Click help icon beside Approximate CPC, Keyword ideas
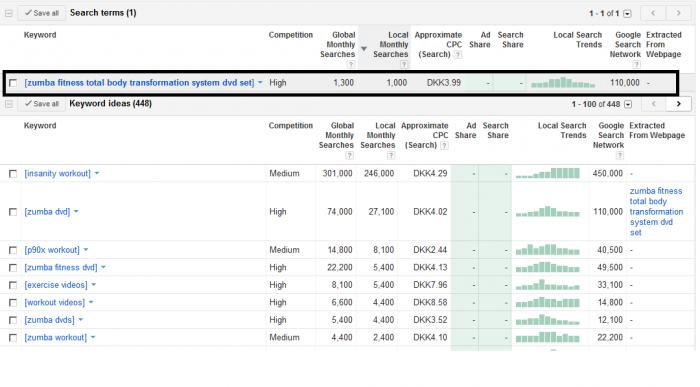700x387 pixels. [444, 146]
